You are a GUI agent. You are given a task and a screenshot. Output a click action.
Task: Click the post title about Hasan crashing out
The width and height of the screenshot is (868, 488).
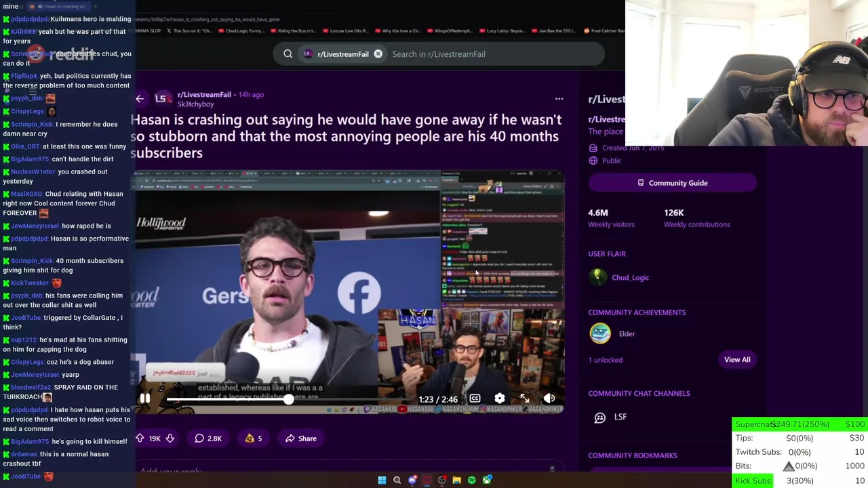346,136
